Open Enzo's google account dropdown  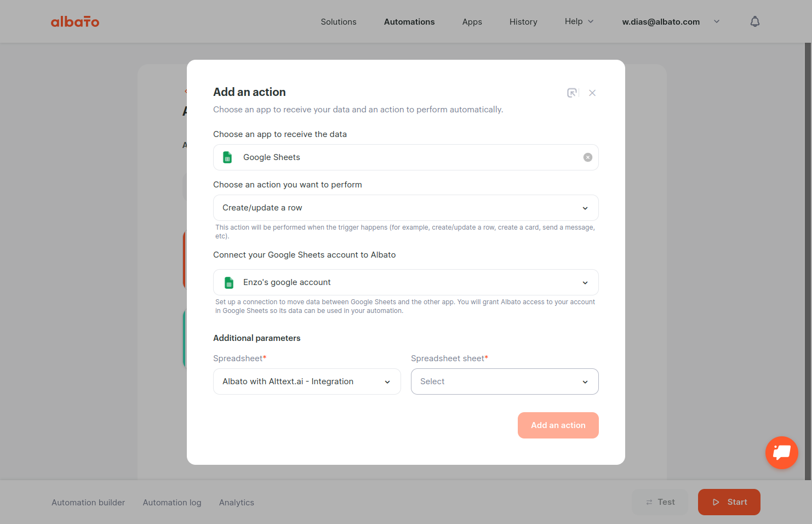(x=405, y=282)
